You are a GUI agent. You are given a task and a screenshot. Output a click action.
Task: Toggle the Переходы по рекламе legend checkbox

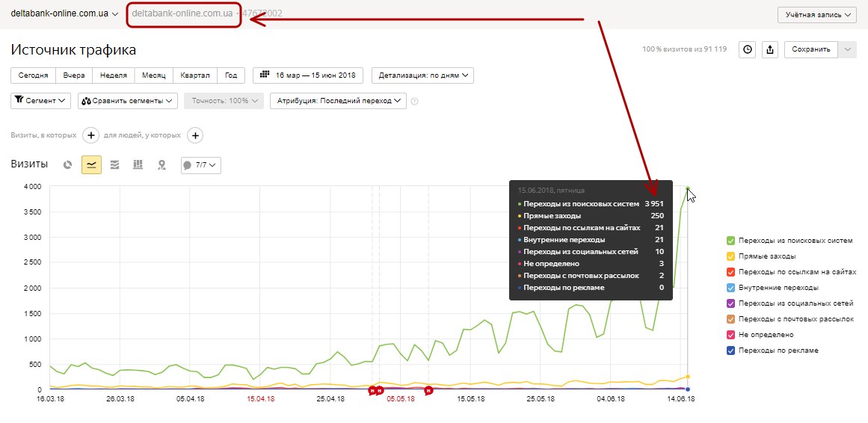tap(730, 351)
